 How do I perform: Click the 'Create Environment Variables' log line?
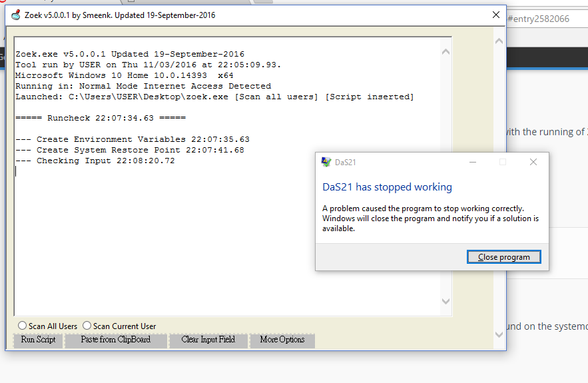[x=133, y=140]
